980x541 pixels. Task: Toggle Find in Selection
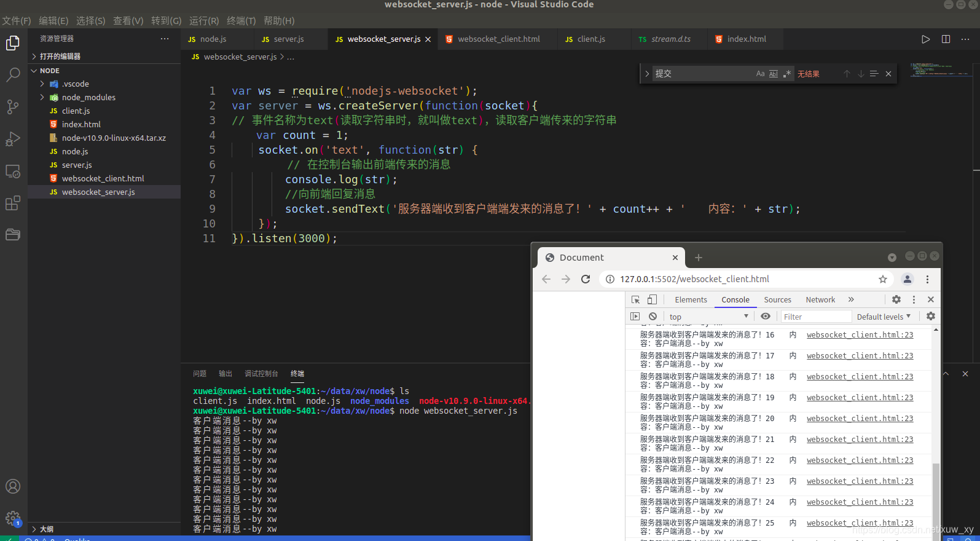[x=874, y=74]
